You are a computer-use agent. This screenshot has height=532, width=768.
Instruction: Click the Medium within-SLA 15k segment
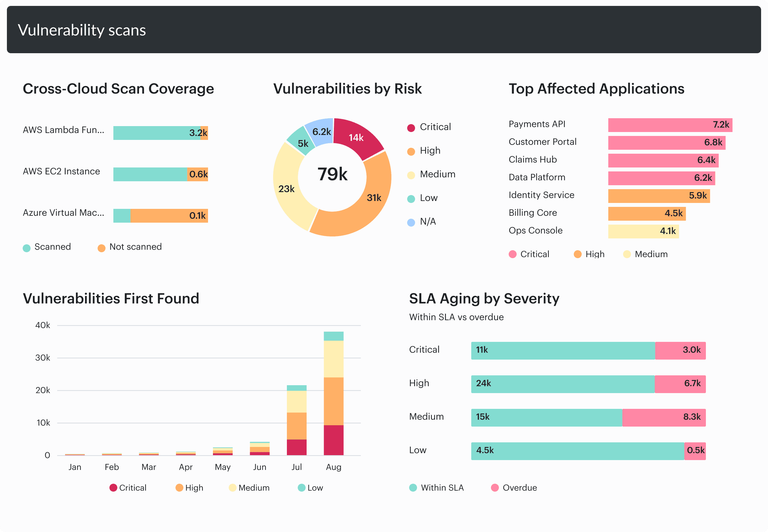pos(547,418)
